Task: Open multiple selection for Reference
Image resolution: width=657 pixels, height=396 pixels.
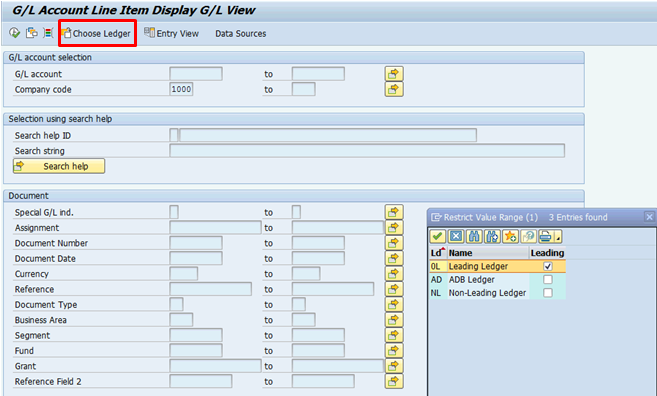Action: point(394,289)
